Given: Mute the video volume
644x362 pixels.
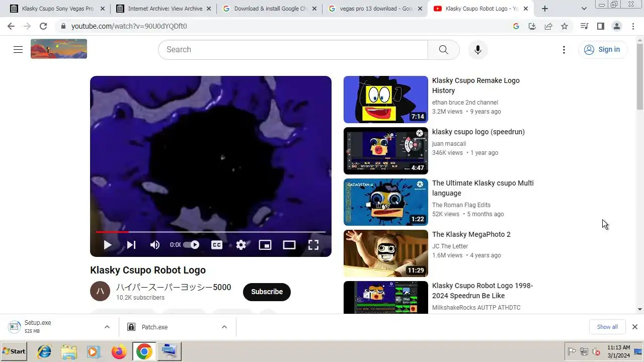Looking at the screenshot, I should point(155,245).
